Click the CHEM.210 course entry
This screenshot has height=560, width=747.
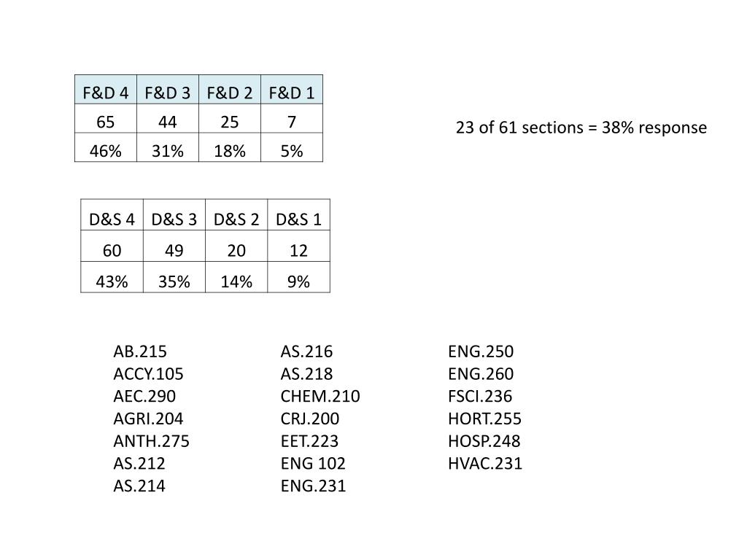(x=320, y=396)
